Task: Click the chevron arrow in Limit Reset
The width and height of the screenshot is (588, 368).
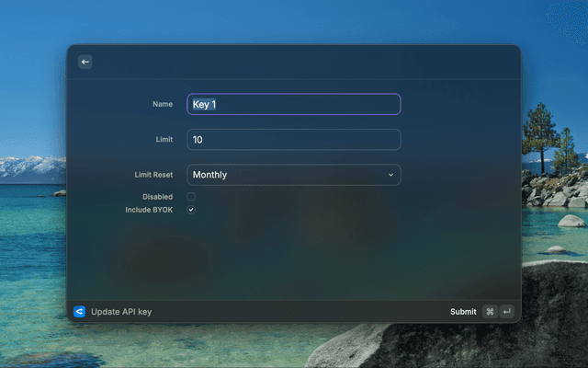Action: 390,175
